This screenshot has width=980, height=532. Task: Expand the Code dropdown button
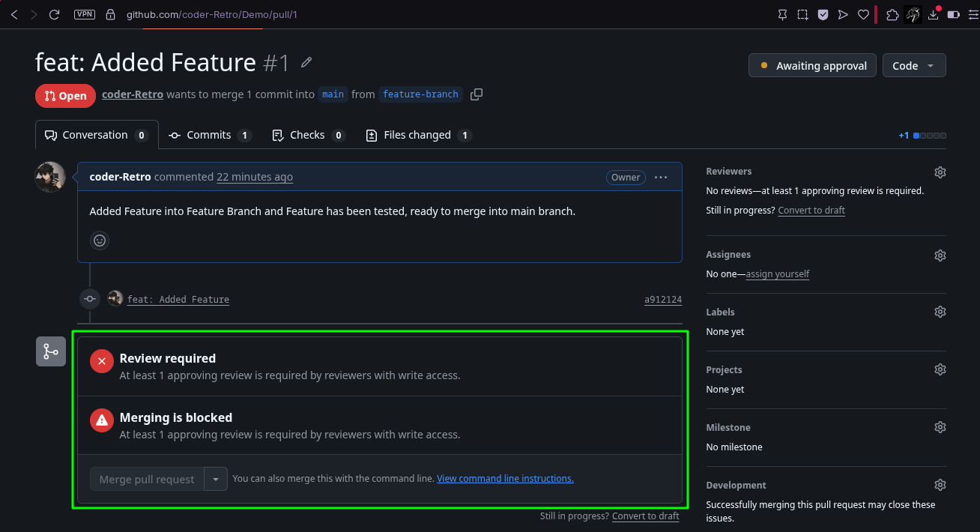pyautogui.click(x=914, y=65)
